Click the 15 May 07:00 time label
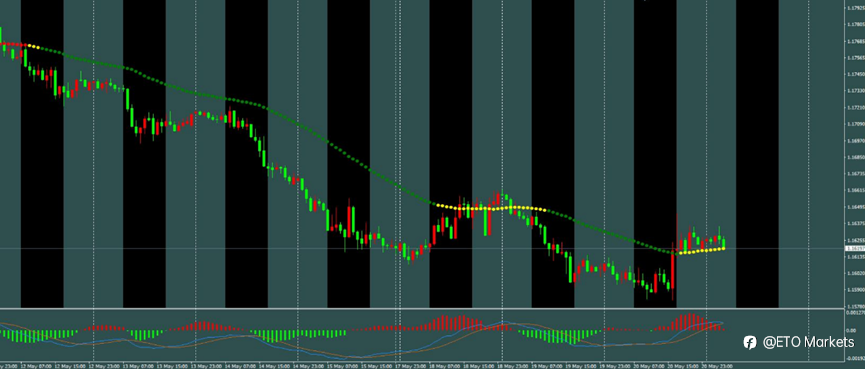The height and width of the screenshot is (369, 865). click(343, 366)
